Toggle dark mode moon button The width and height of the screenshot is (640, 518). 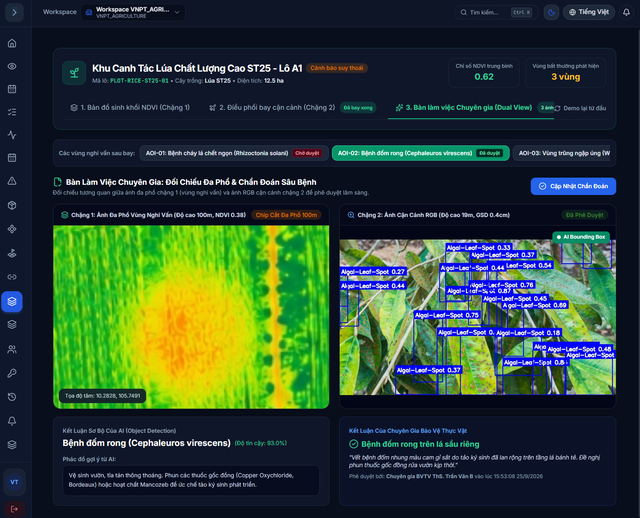click(551, 12)
